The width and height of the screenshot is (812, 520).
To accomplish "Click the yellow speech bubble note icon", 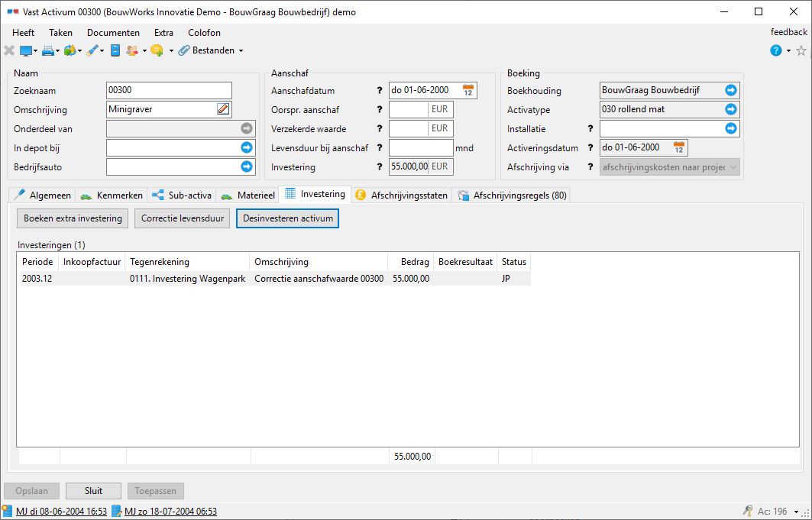I will [x=157, y=50].
